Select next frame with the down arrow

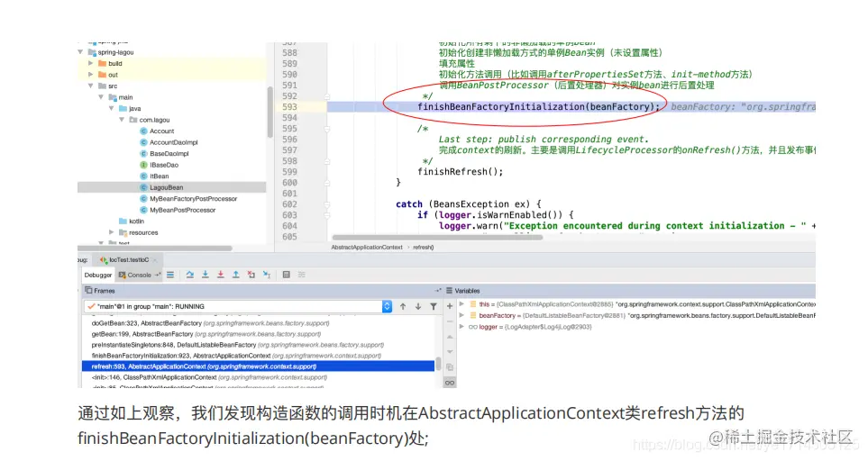[x=418, y=306]
